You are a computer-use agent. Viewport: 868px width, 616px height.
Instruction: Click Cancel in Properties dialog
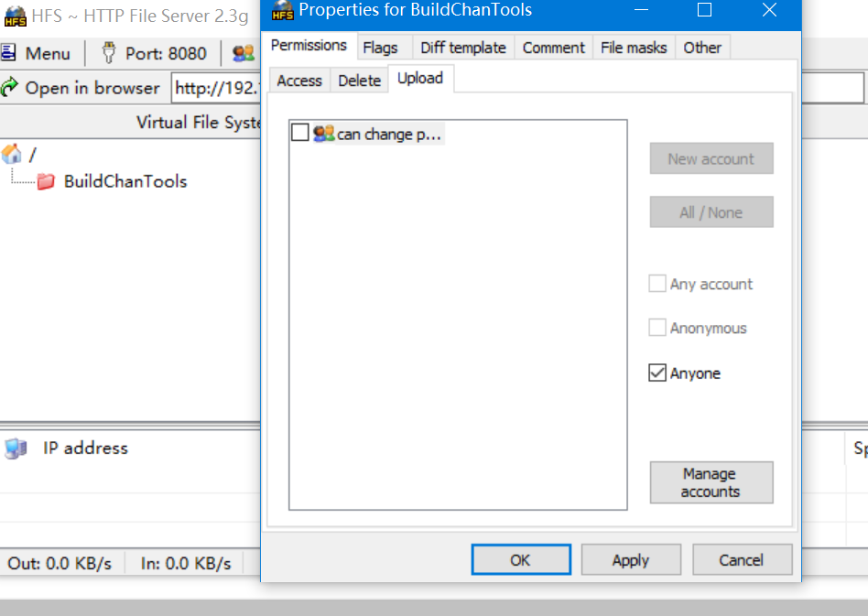(743, 559)
